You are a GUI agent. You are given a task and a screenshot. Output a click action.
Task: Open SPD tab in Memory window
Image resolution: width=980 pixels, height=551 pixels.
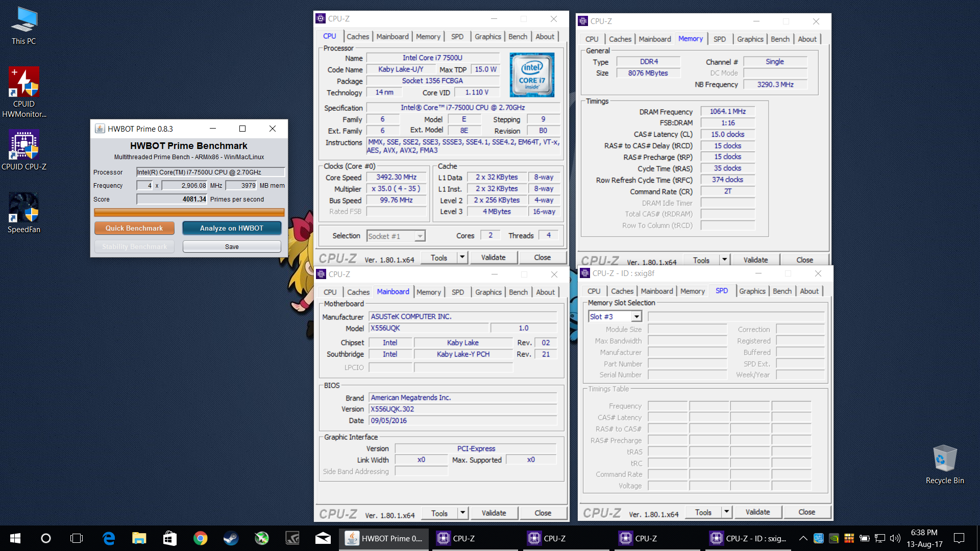[719, 39]
